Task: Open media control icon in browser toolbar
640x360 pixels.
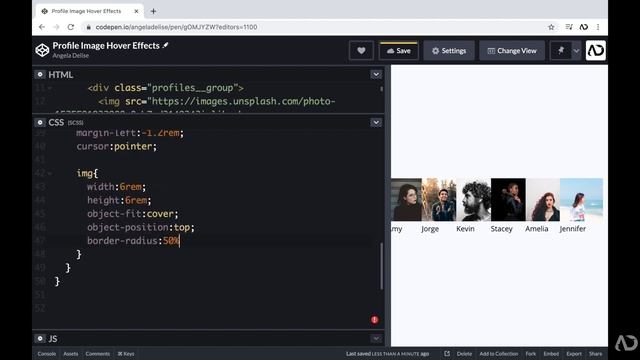Action: (x=569, y=27)
